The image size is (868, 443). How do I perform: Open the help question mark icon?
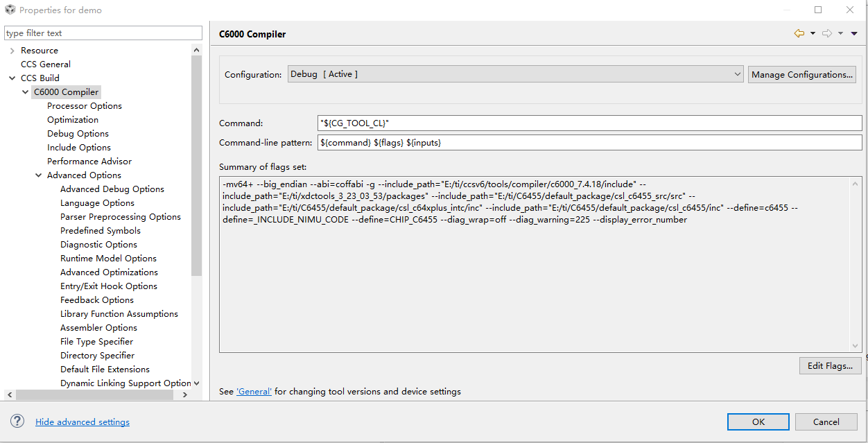click(x=18, y=422)
